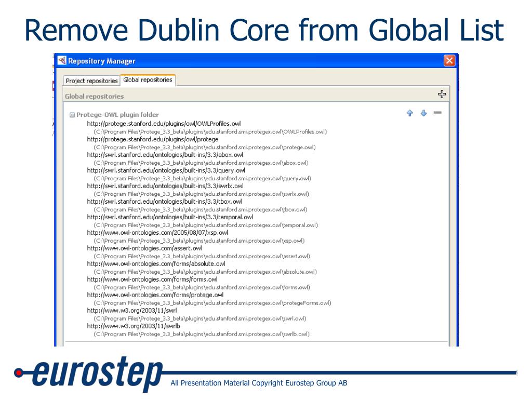
Task: Select the www.w3.org/2003/11/swrl URL
Action: tap(132, 311)
